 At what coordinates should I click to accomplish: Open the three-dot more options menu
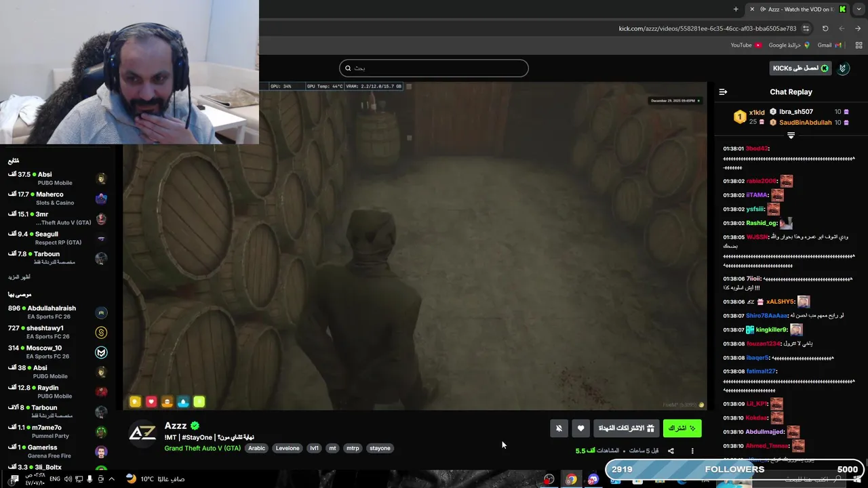click(x=692, y=451)
